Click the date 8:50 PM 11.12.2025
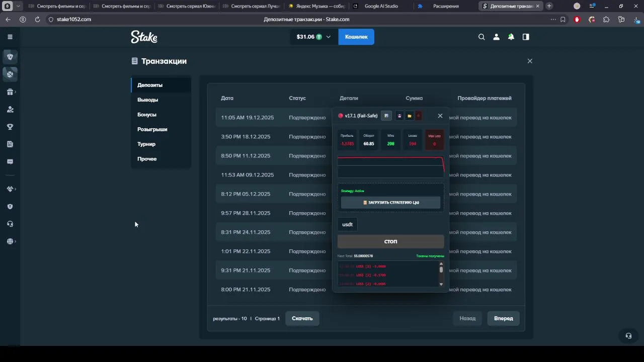 [x=246, y=156]
